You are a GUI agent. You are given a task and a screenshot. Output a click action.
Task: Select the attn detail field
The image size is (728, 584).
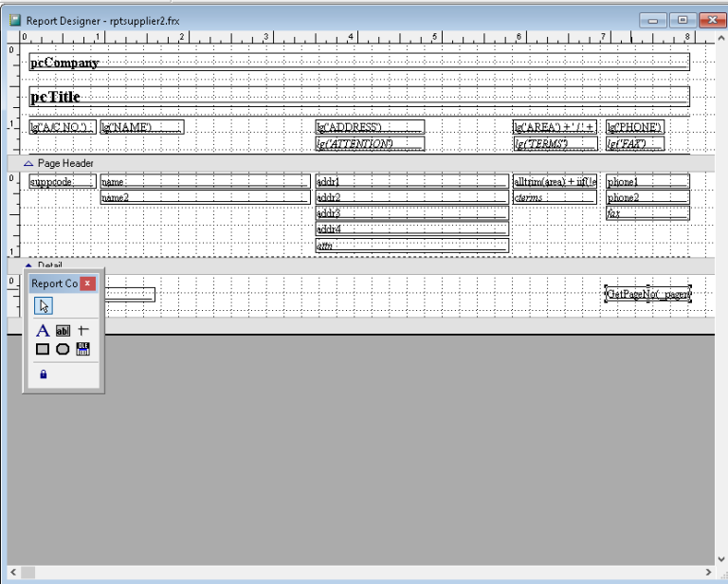(412, 246)
